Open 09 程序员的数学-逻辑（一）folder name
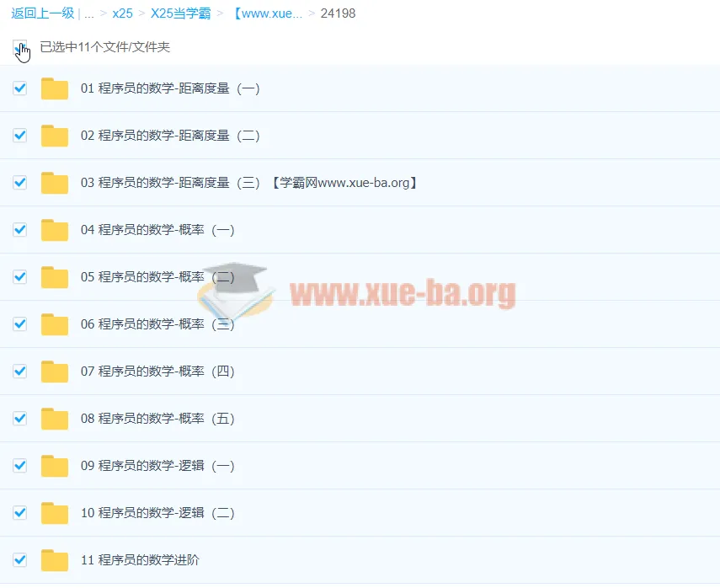 (157, 466)
